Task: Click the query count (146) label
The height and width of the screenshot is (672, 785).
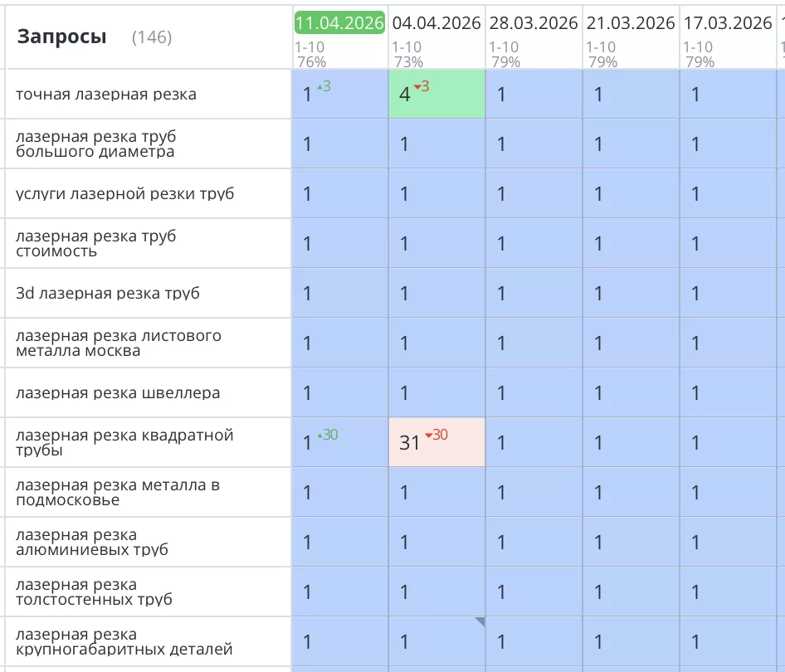Action: point(152,37)
